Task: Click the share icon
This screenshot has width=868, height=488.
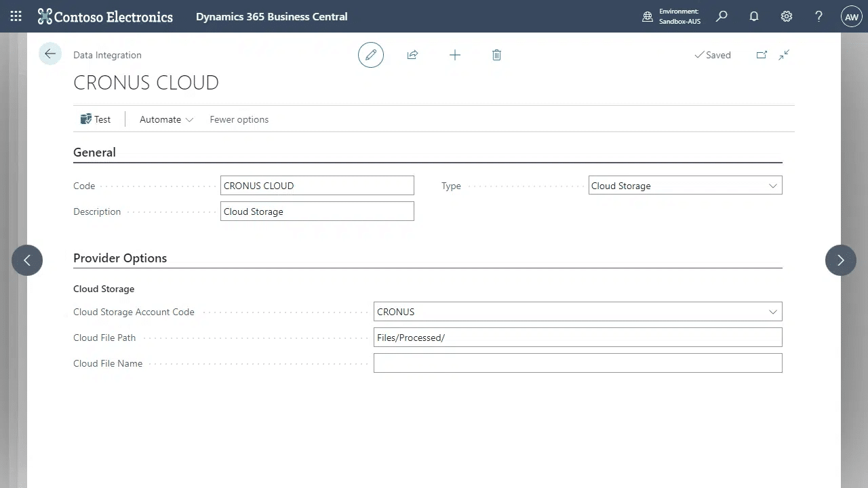Action: (412, 55)
